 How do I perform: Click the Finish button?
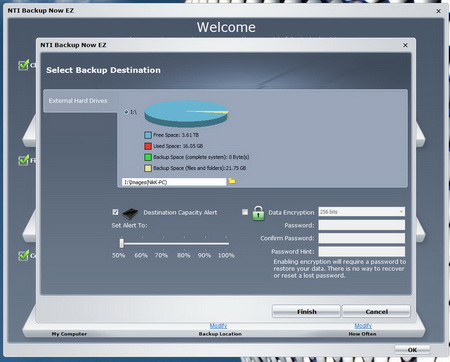(x=306, y=311)
